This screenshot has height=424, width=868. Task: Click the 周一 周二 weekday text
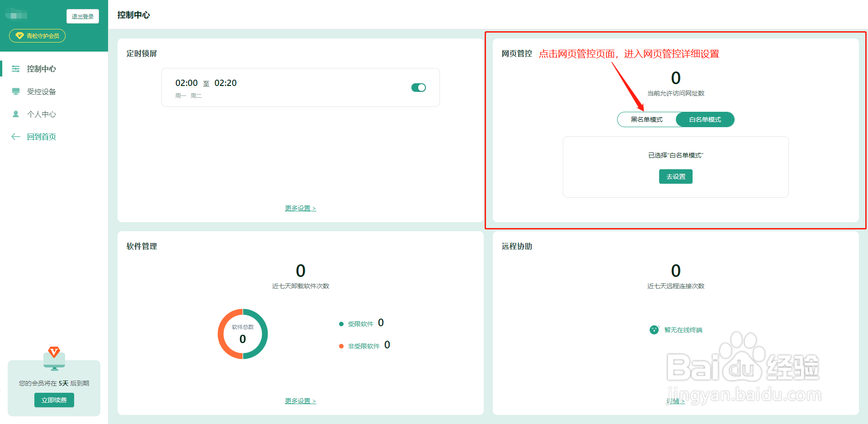point(189,95)
